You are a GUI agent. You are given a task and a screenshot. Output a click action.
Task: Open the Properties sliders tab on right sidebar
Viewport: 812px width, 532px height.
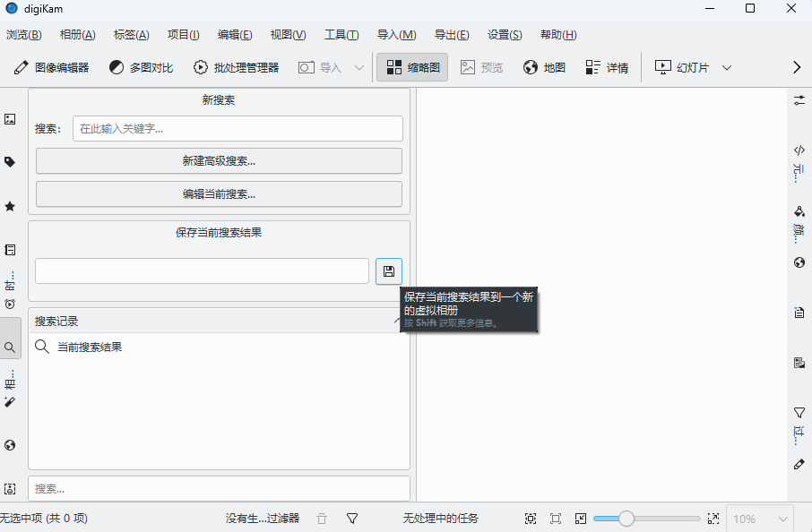tap(799, 100)
